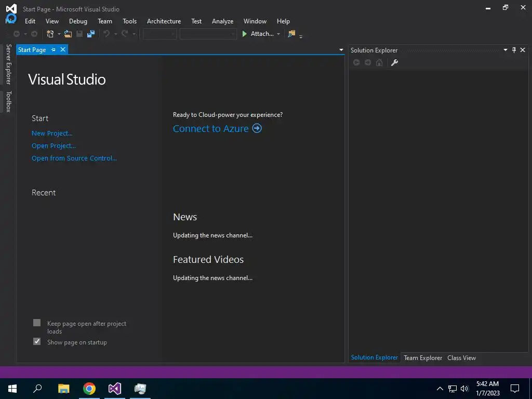Open the Test menu
Image resolution: width=532 pixels, height=399 pixels.
click(196, 21)
